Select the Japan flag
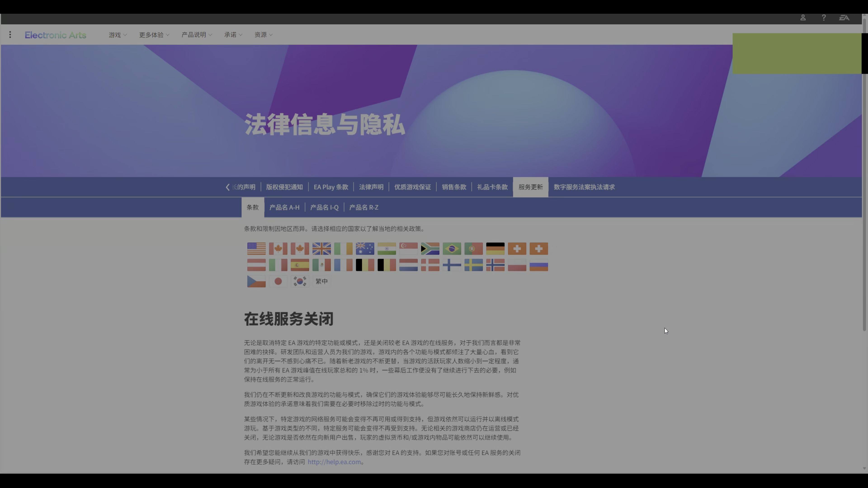 click(278, 281)
